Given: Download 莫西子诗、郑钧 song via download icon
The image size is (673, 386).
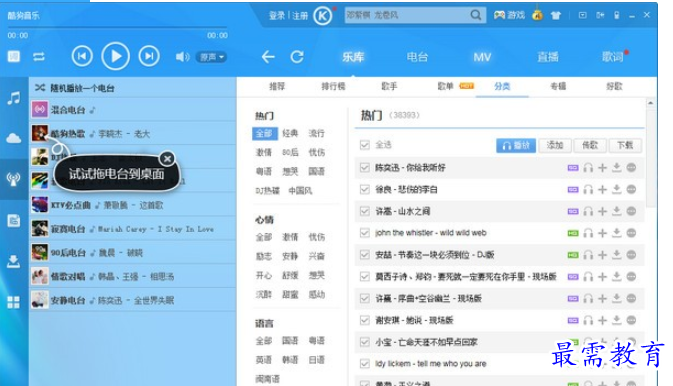Looking at the screenshot, I should [617, 276].
